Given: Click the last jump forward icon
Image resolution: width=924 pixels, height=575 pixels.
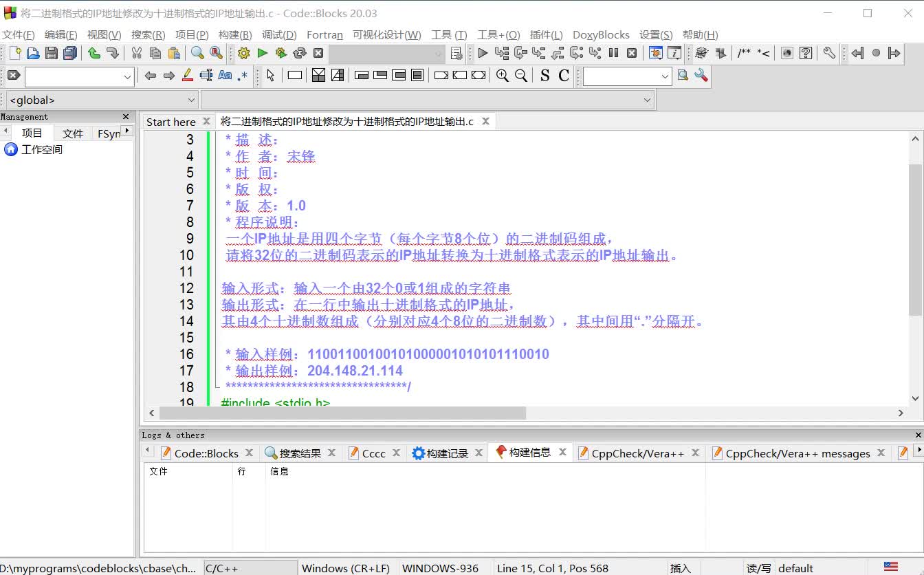Looking at the screenshot, I should (x=894, y=53).
